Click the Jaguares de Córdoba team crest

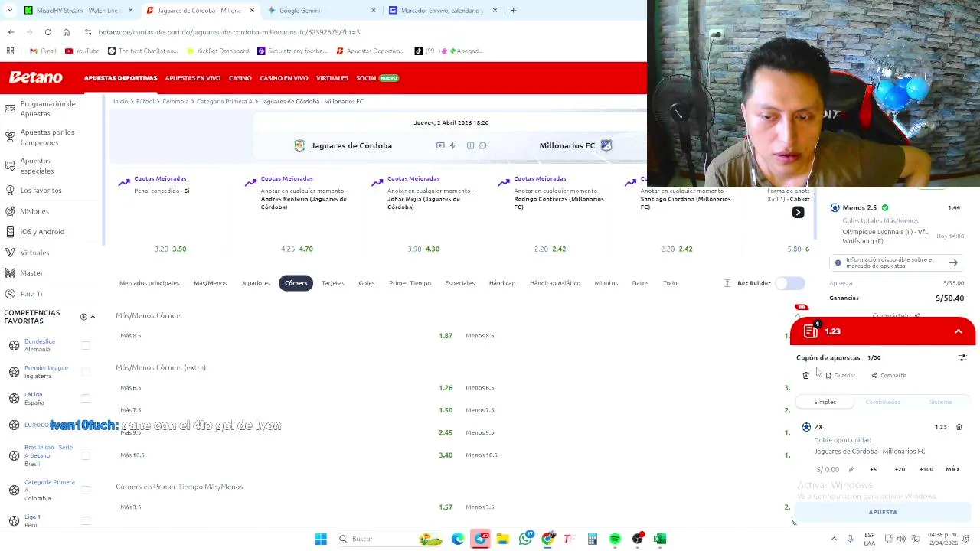pos(299,145)
